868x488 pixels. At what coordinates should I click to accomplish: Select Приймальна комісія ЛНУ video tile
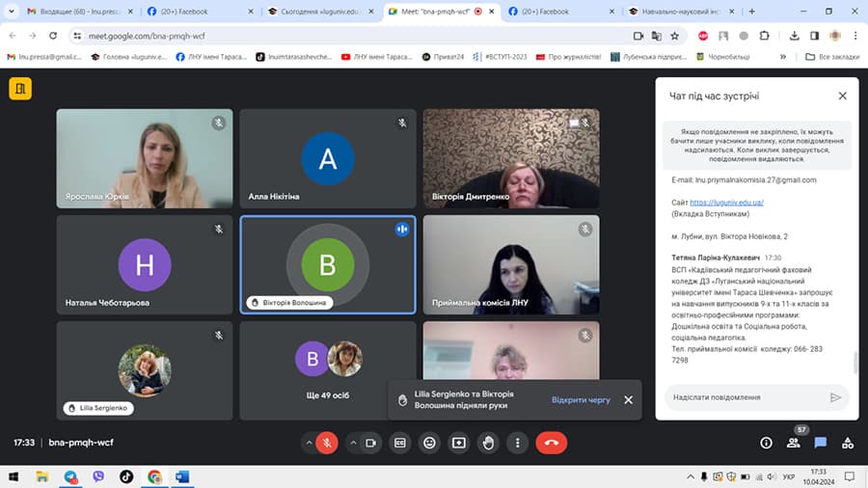[511, 264]
